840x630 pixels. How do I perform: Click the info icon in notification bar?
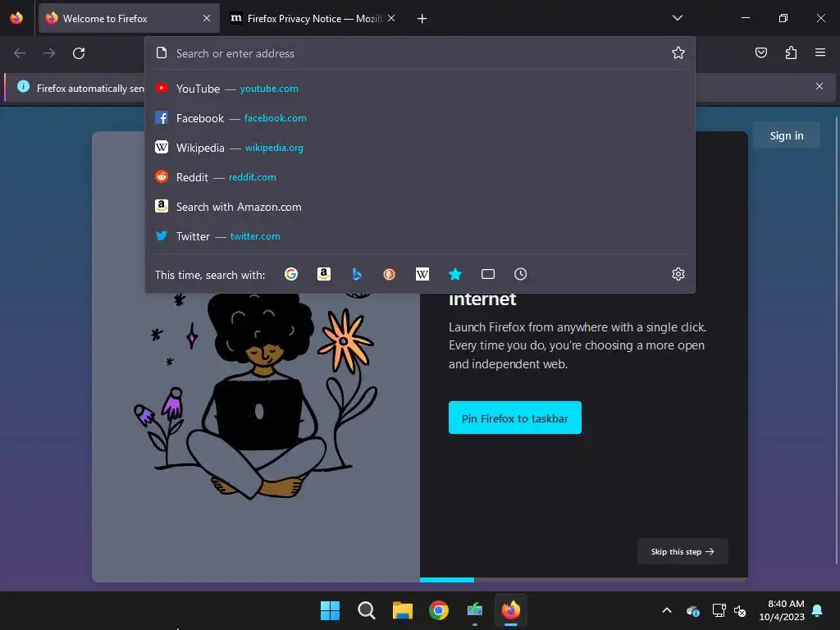point(23,86)
